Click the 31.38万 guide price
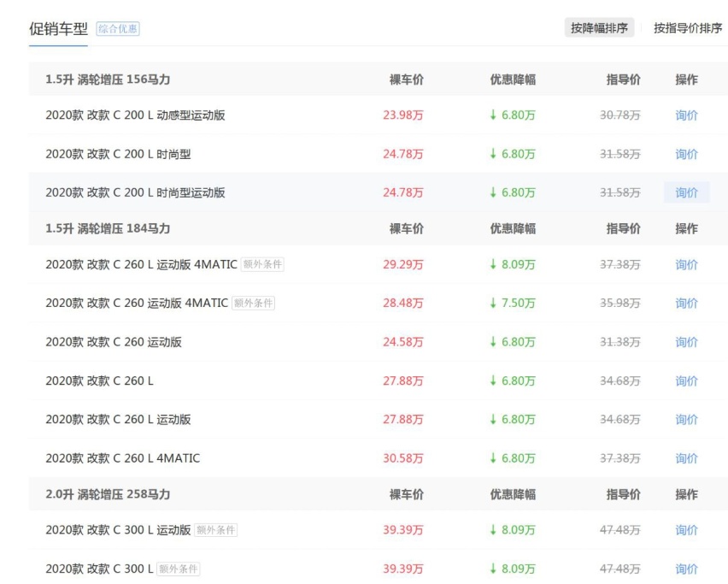Viewport: 728px width, 584px height. click(x=619, y=342)
